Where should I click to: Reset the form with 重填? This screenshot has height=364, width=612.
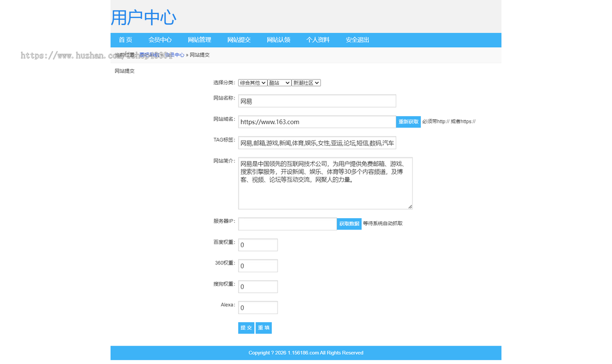click(264, 328)
